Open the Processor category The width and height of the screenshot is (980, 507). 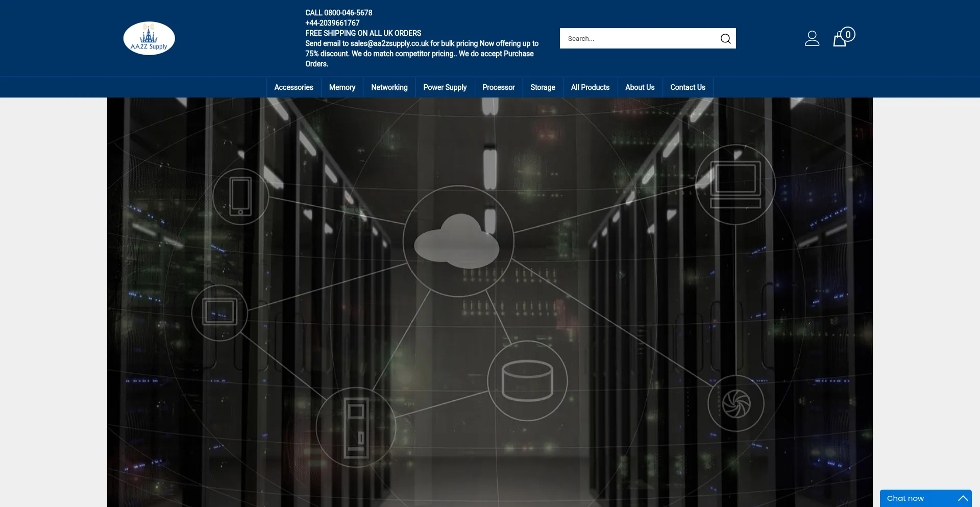pyautogui.click(x=498, y=87)
